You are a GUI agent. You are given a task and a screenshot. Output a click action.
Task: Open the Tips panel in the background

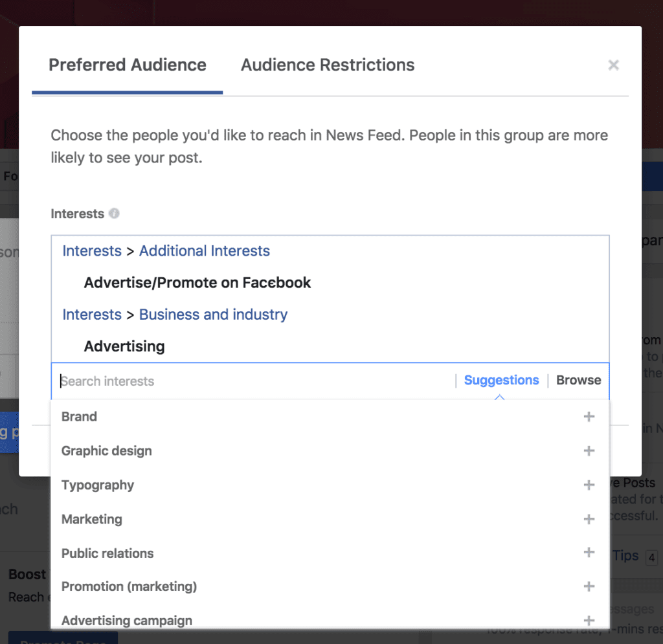(x=625, y=555)
